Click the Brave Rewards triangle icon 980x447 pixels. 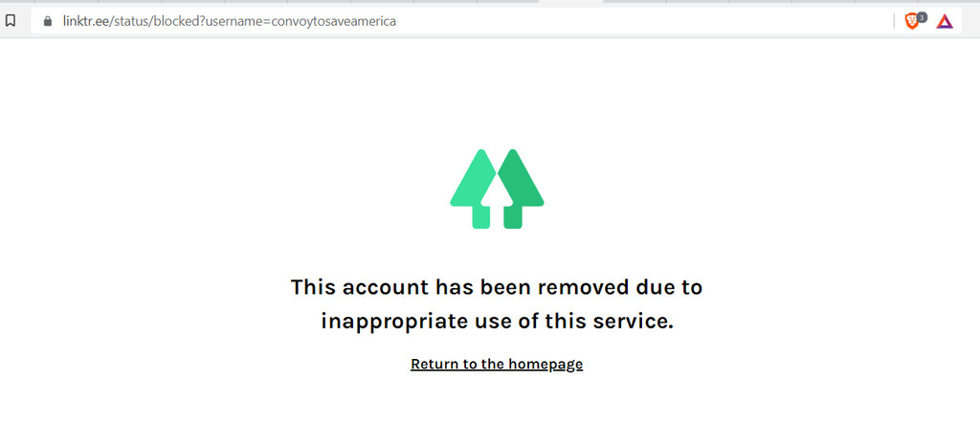[945, 22]
